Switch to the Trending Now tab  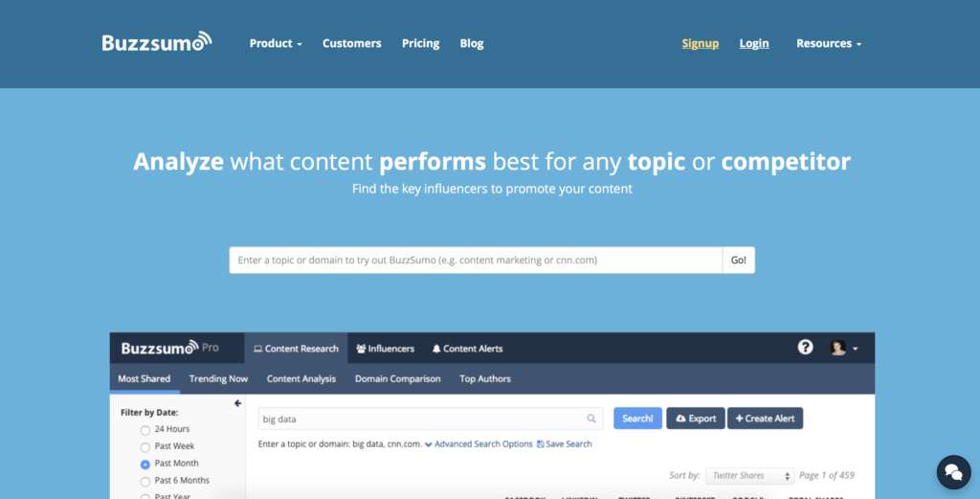tap(219, 379)
